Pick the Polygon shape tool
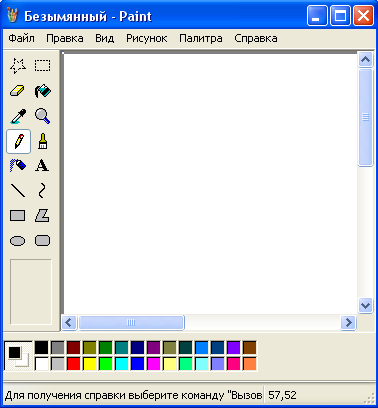This screenshot has width=378, height=408. click(43, 216)
